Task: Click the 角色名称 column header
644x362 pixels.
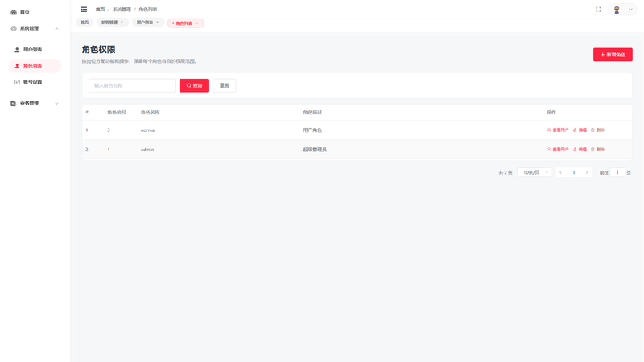Action: pos(151,113)
